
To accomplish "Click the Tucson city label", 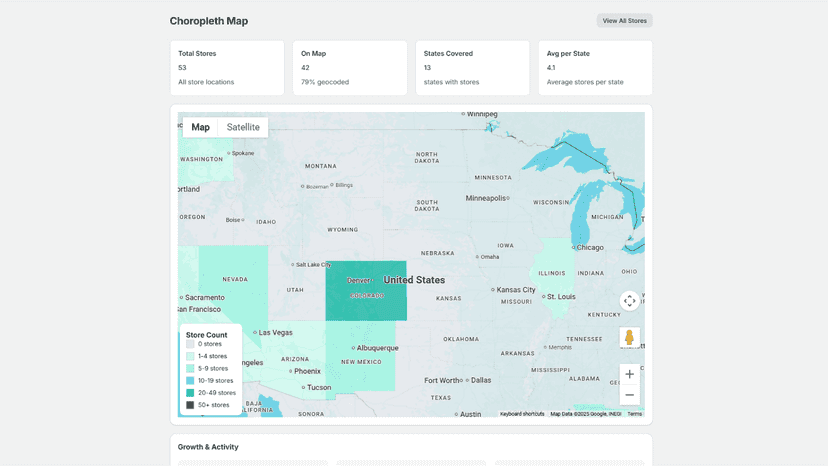I will click(x=317, y=387).
